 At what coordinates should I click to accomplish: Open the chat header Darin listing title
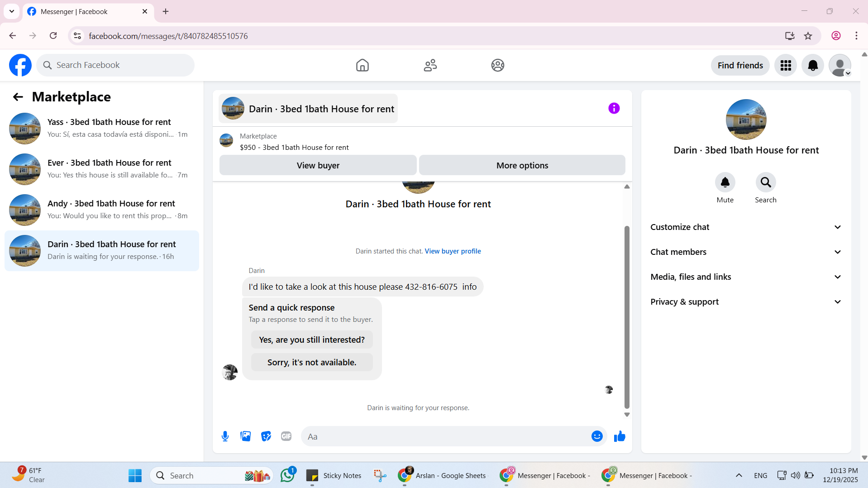click(308, 109)
